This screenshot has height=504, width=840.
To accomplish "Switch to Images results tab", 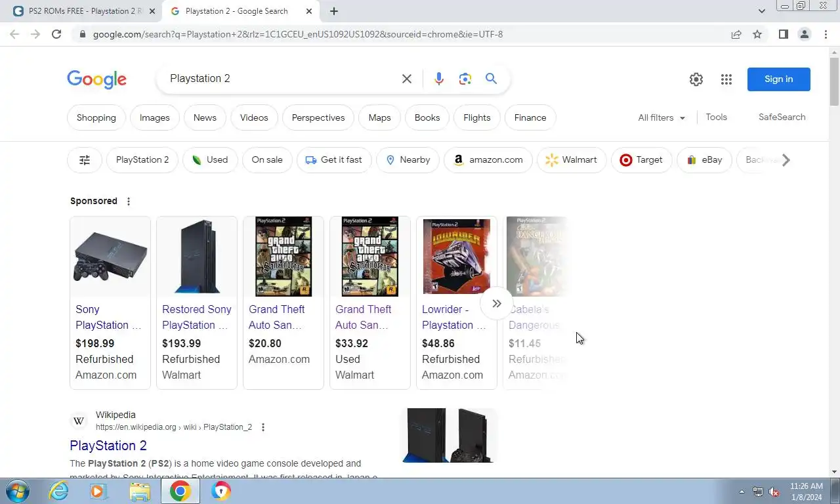I will [155, 118].
